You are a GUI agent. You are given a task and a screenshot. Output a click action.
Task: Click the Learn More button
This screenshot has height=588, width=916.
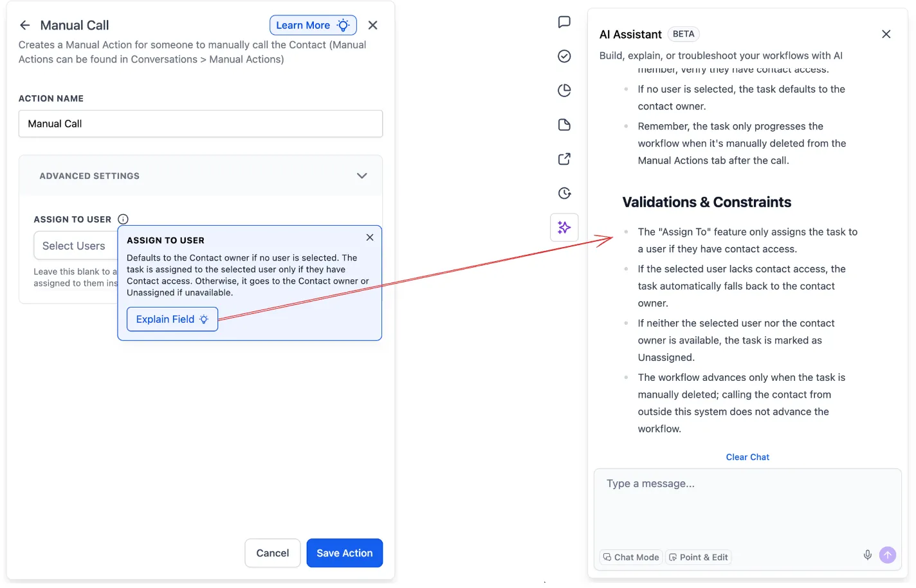click(313, 24)
